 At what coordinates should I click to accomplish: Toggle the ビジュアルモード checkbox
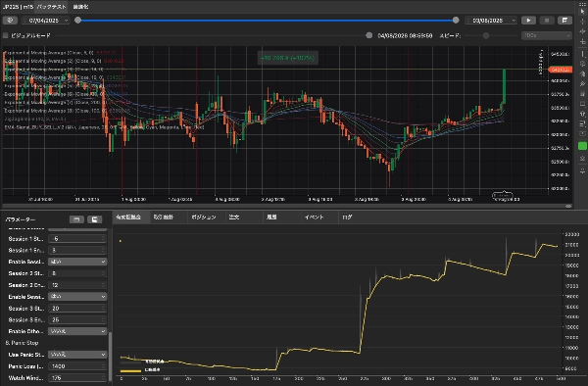point(6,35)
